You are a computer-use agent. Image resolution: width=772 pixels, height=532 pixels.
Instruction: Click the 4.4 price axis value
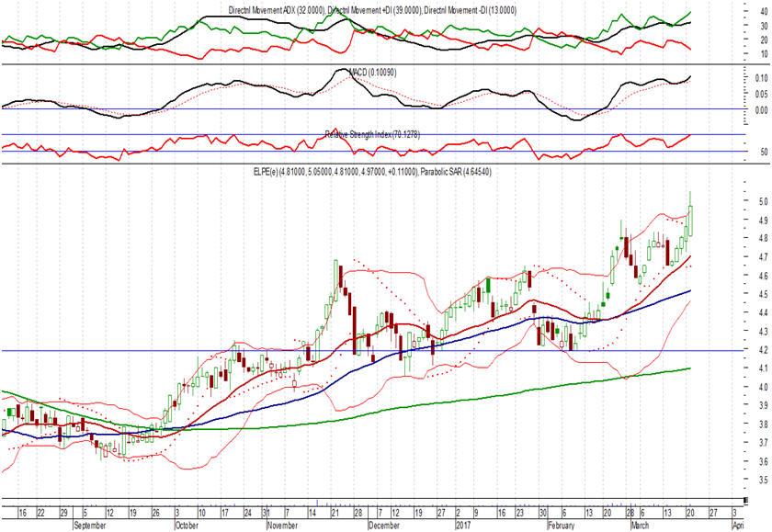click(x=763, y=312)
